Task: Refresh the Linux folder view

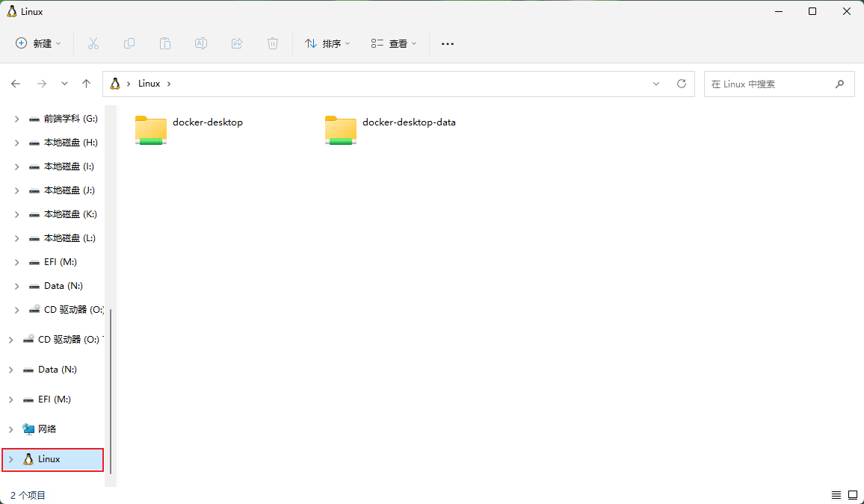Action: 682,84
